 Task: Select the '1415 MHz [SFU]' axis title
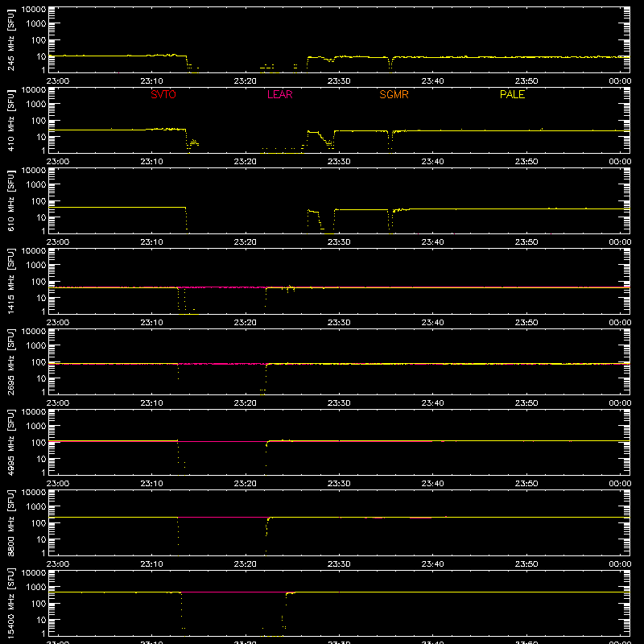pos(10,281)
